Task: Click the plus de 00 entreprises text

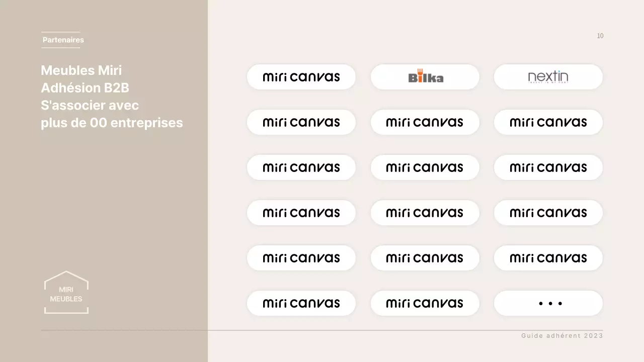Action: click(112, 123)
